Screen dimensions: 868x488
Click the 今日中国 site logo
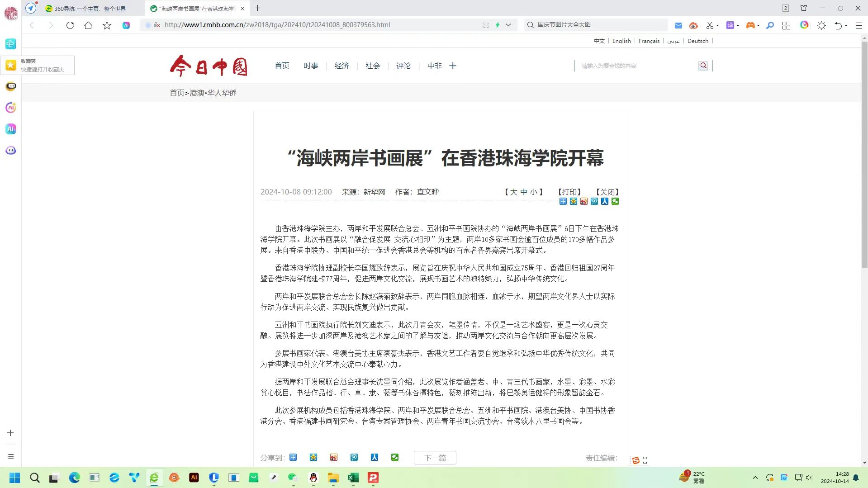click(x=209, y=66)
